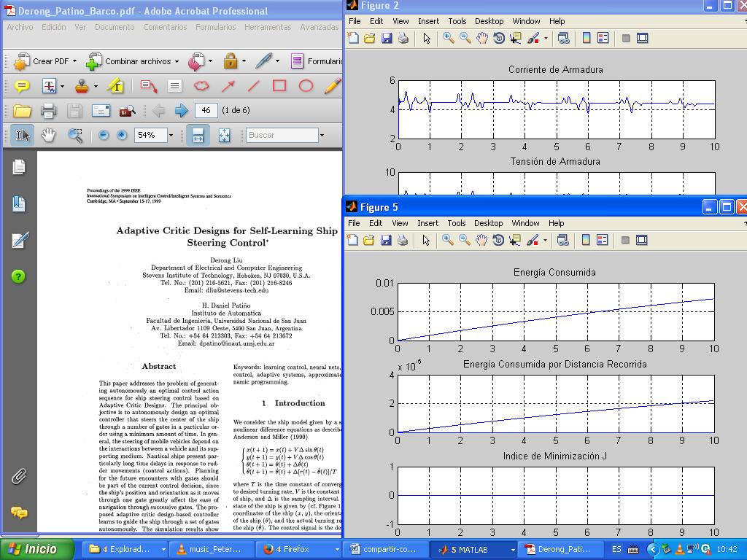Screen dimensions: 747x560
Task: Expand the Combinar archivos dropdown
Action: [x=177, y=61]
